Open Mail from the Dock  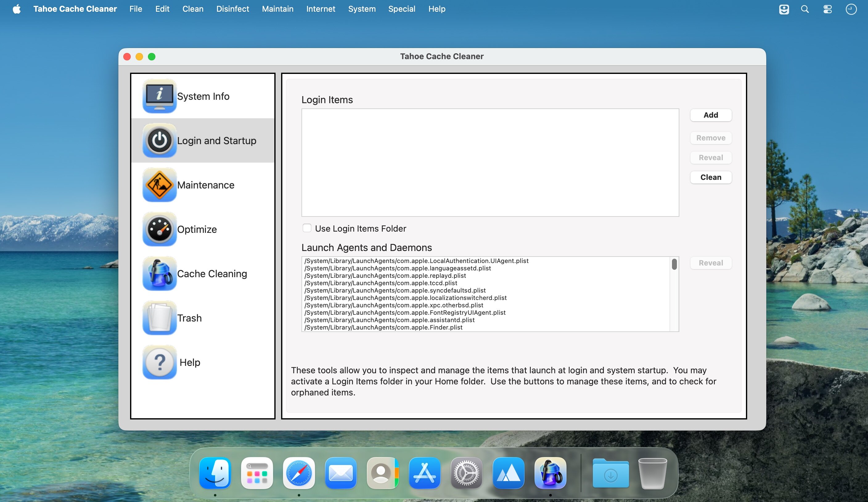[x=341, y=473]
